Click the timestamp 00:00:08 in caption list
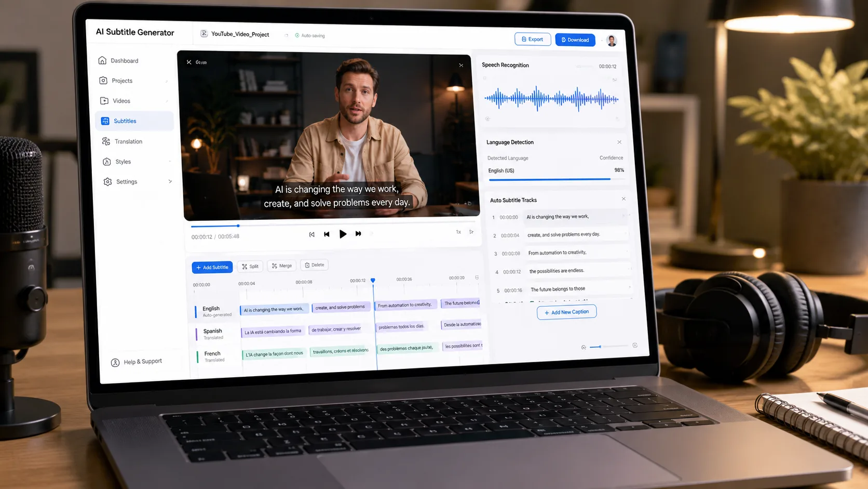Image resolution: width=868 pixels, height=489 pixels. pyautogui.click(x=511, y=254)
